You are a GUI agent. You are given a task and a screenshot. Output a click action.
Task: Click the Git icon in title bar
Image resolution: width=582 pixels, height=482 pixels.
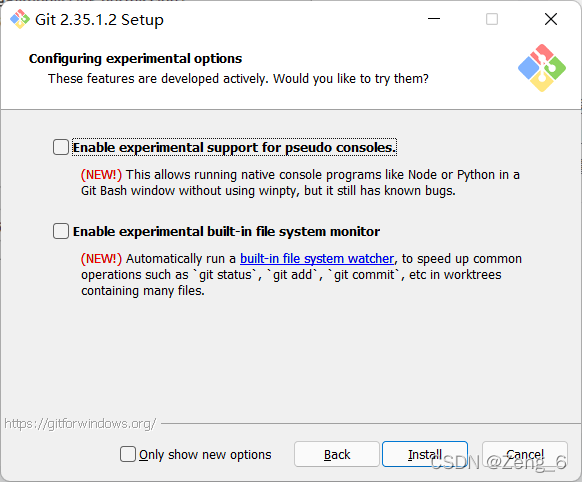(x=20, y=19)
